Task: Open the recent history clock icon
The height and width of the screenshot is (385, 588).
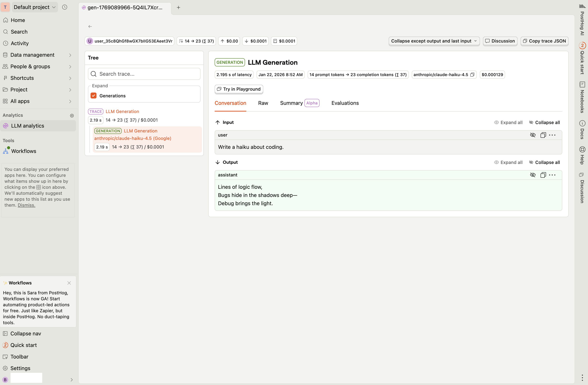Action: tap(64, 7)
